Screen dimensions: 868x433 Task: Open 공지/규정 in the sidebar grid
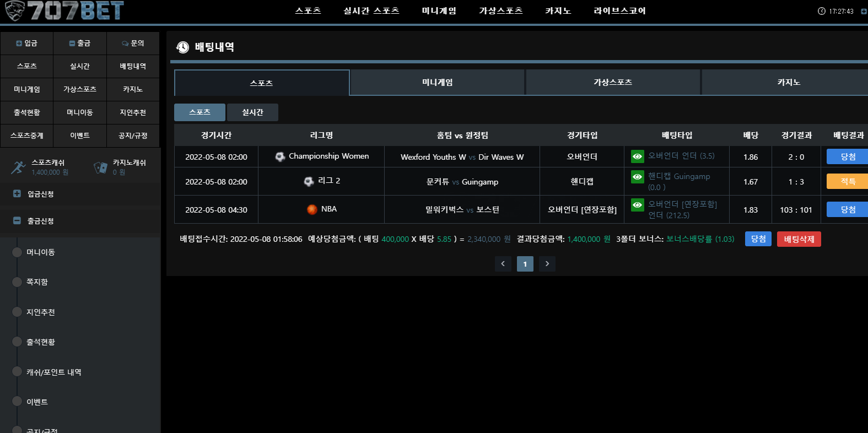[x=133, y=136]
